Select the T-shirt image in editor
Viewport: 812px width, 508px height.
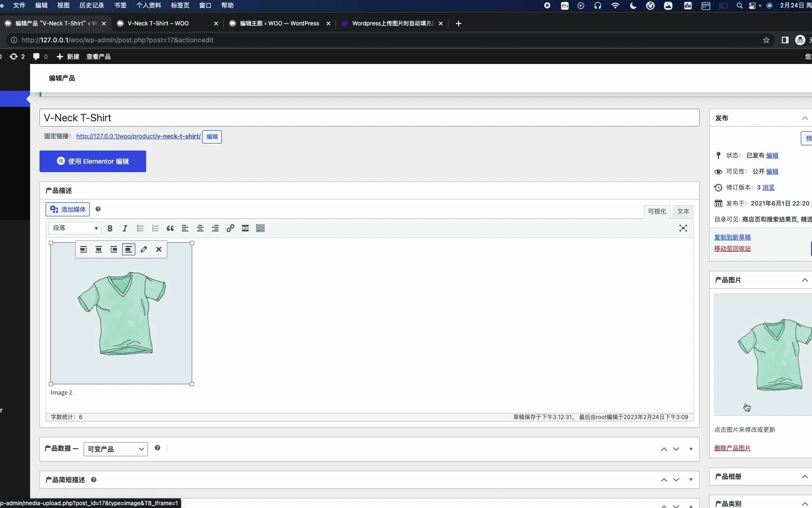[121, 313]
